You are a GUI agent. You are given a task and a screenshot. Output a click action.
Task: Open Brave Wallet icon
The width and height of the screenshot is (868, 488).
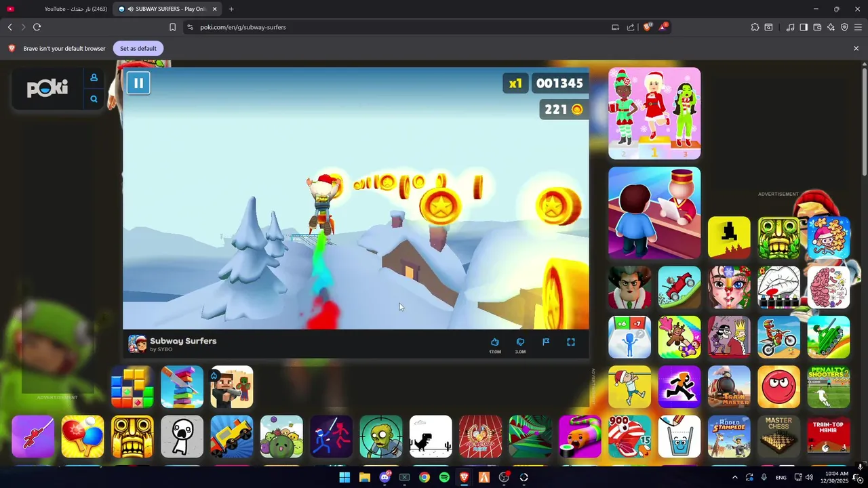[817, 27]
